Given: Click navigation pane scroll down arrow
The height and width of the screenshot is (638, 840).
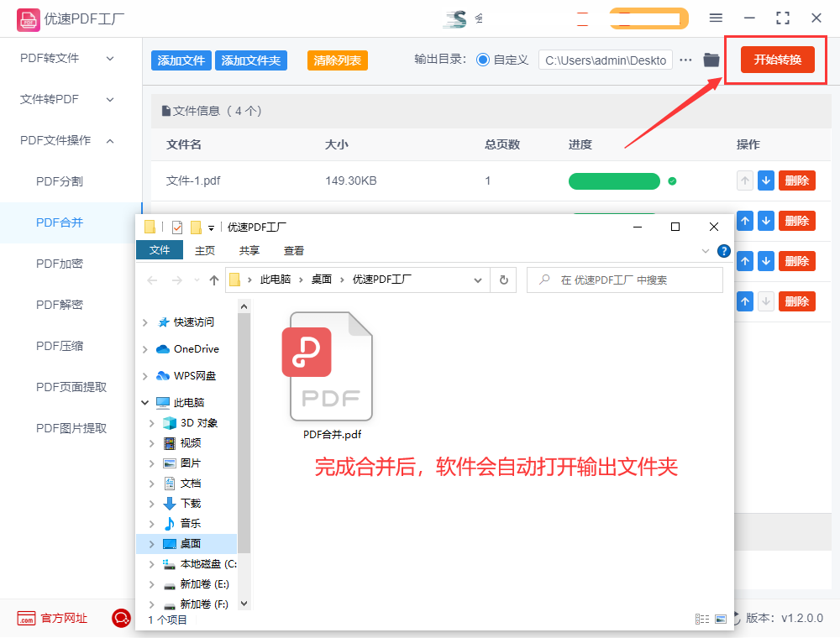Looking at the screenshot, I should point(244,604).
